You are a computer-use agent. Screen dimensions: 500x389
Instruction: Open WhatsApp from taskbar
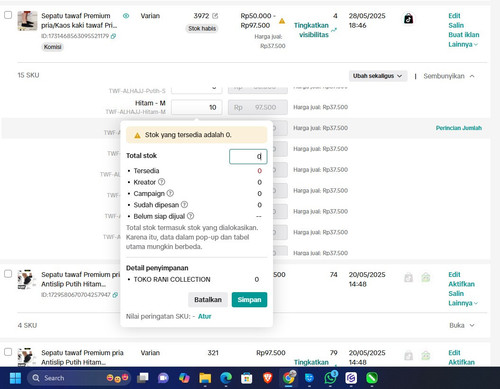pyautogui.click(x=330, y=378)
